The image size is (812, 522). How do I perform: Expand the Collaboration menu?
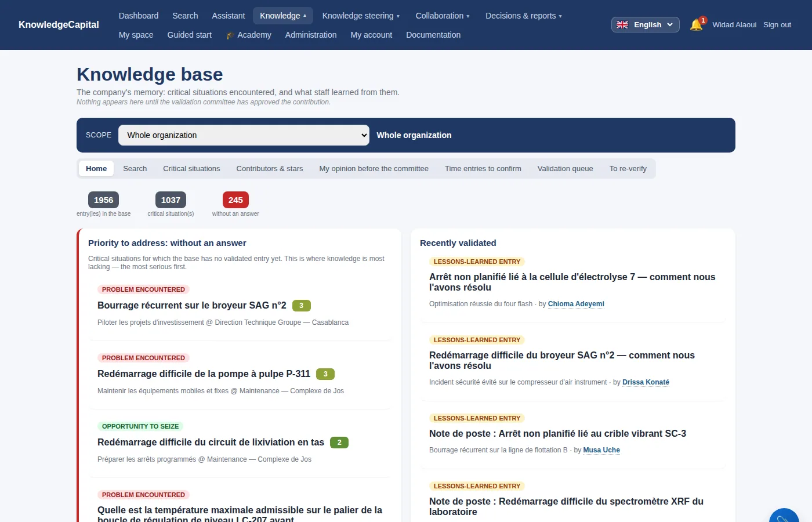443,16
